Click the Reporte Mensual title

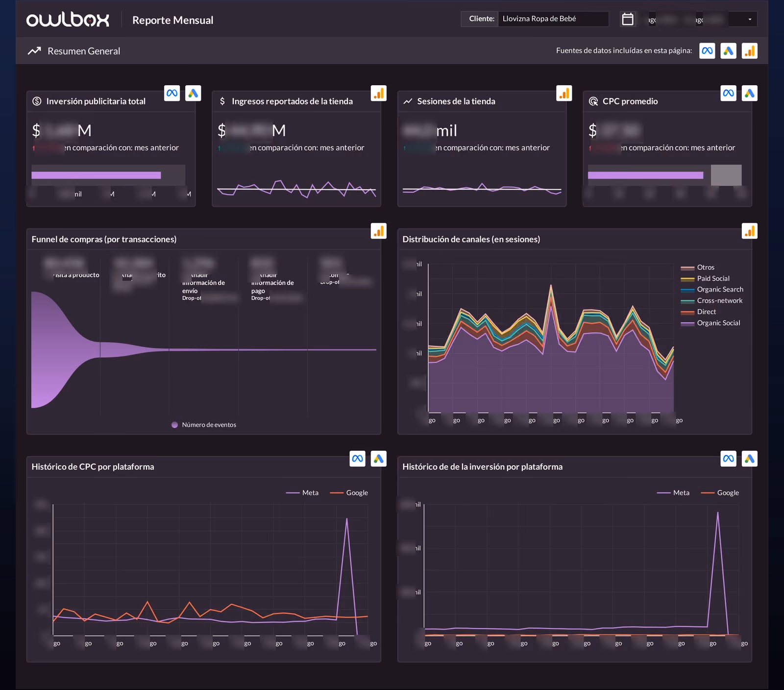point(173,20)
